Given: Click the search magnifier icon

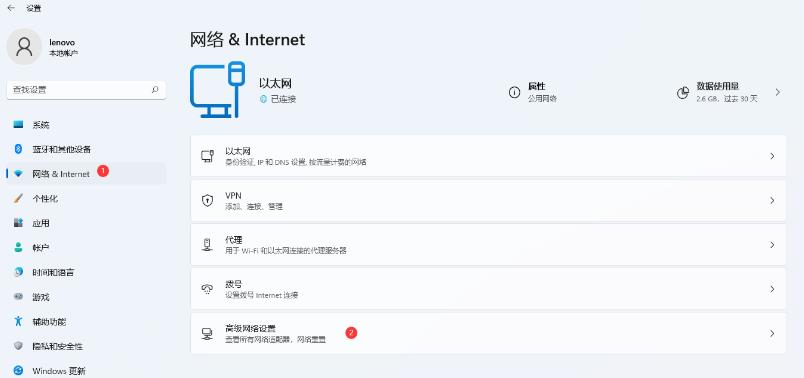Looking at the screenshot, I should click(155, 90).
